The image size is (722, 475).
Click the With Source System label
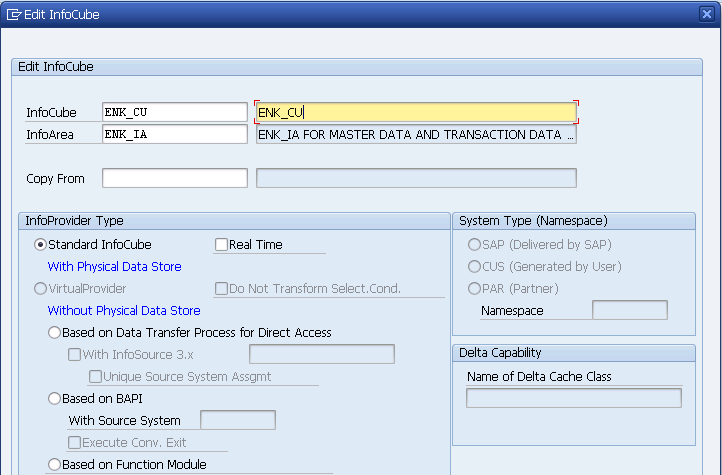click(x=124, y=421)
